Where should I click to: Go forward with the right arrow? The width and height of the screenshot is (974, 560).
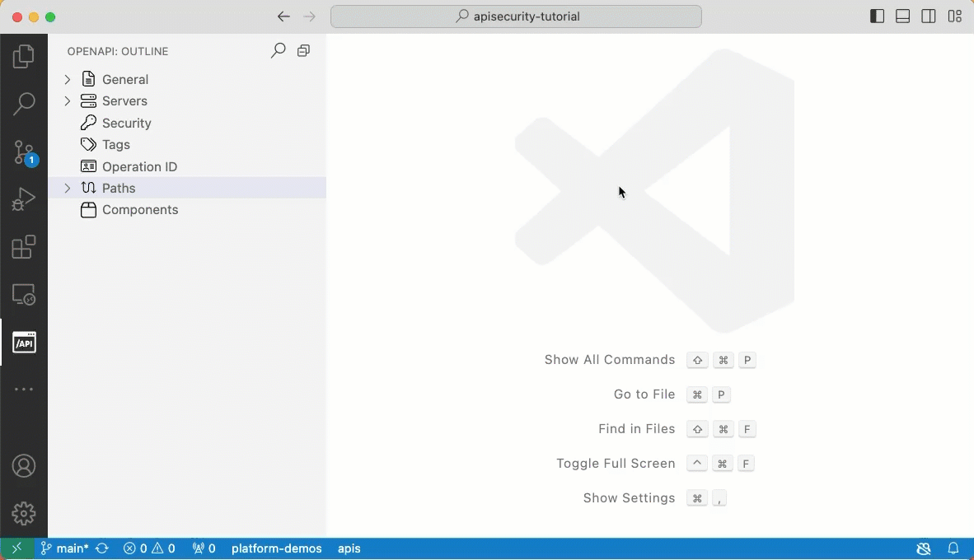pos(309,16)
